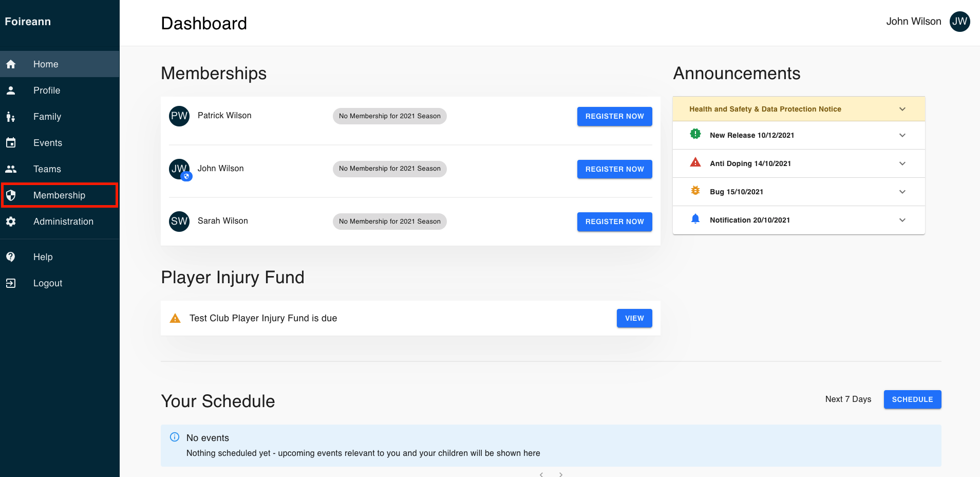Expand the Bug 15/10/2021 announcement chevron

[x=902, y=192]
